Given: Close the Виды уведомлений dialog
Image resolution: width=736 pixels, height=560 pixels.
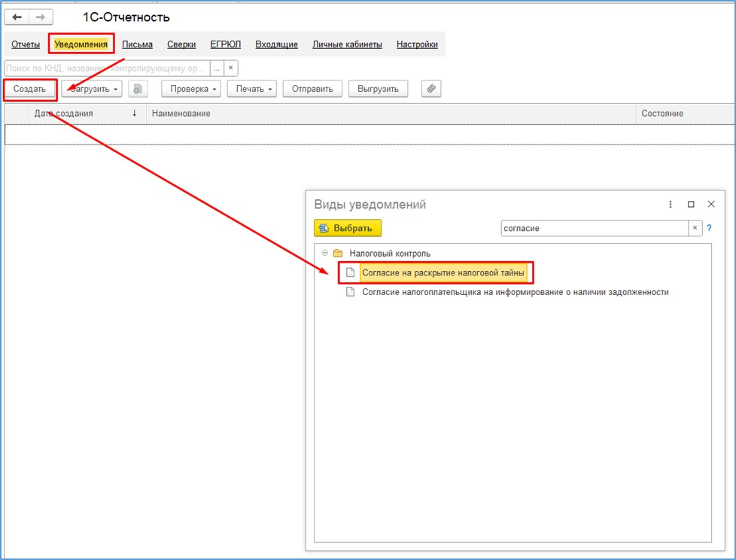Looking at the screenshot, I should tap(711, 204).
